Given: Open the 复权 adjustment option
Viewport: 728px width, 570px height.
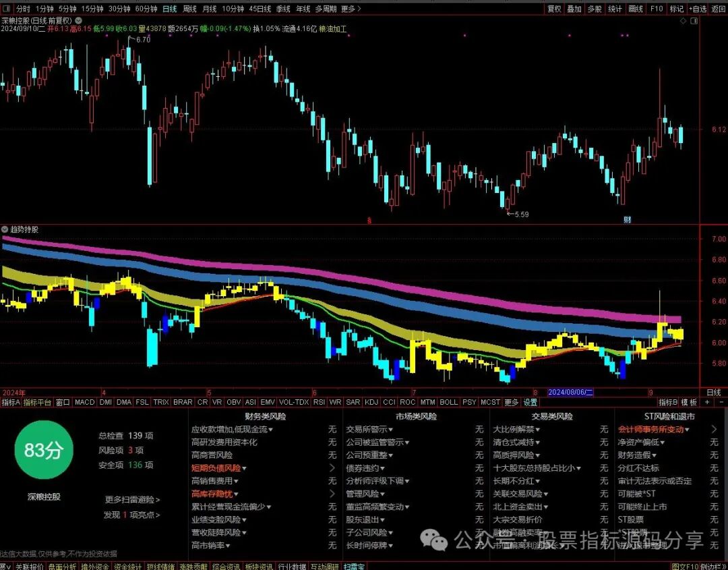Looking at the screenshot, I should [554, 9].
